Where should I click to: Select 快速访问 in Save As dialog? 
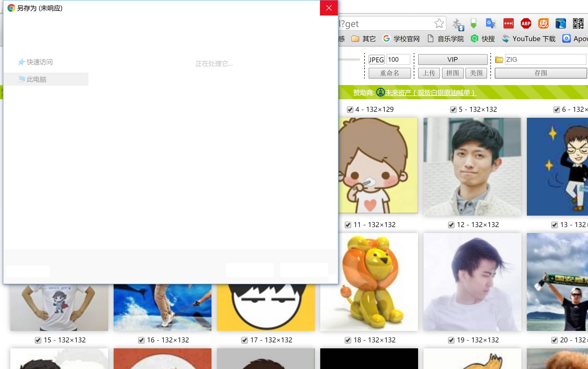pos(35,62)
